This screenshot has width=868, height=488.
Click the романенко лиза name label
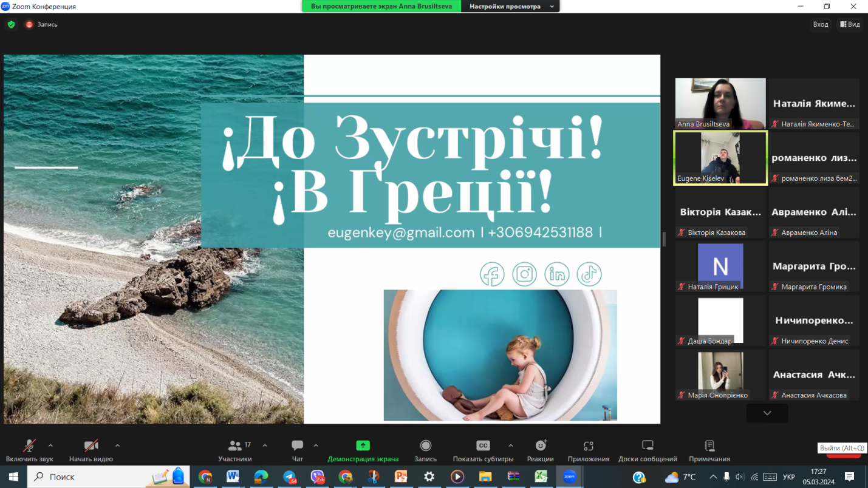point(819,178)
